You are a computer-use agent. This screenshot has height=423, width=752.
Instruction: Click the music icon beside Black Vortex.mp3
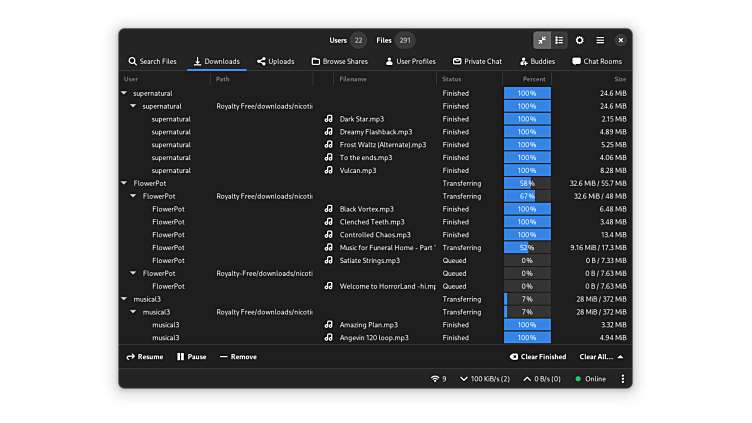click(x=328, y=209)
